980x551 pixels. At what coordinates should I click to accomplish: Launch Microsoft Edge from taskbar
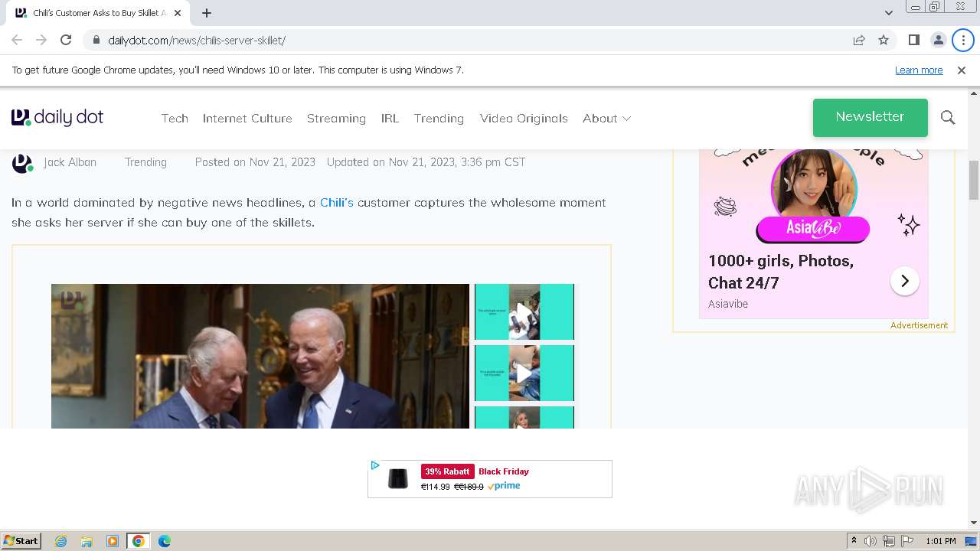tap(165, 541)
